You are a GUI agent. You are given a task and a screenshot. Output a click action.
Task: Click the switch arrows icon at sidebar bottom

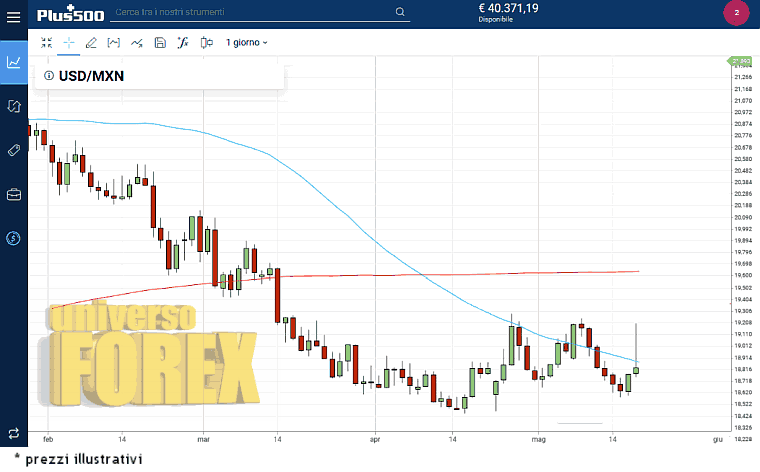click(14, 432)
